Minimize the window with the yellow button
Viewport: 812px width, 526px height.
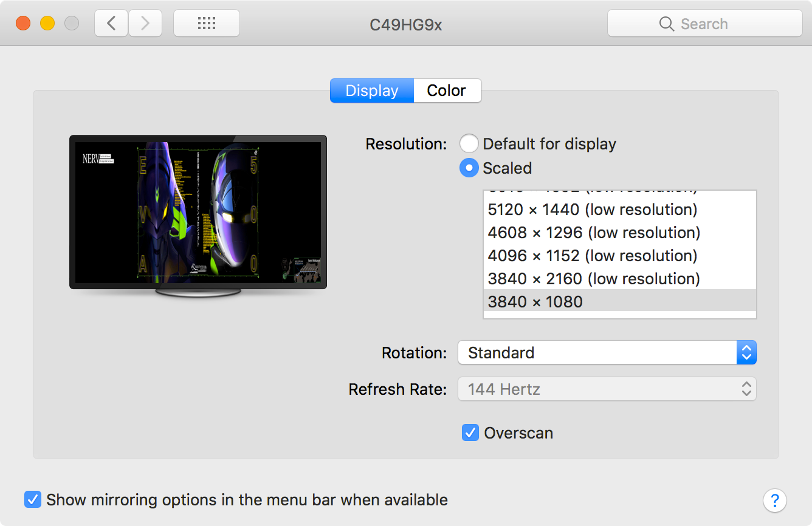47,24
